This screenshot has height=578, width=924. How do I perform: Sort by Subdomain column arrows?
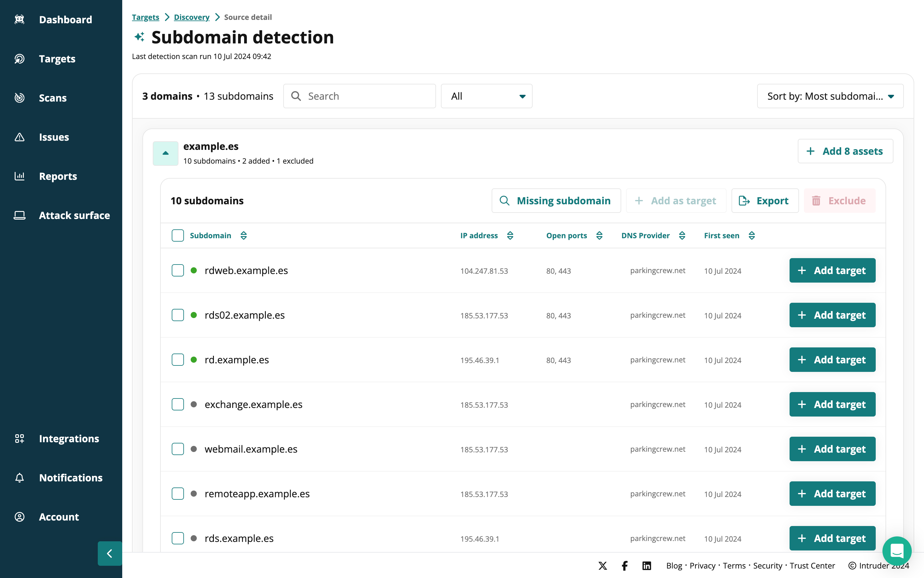(x=244, y=235)
